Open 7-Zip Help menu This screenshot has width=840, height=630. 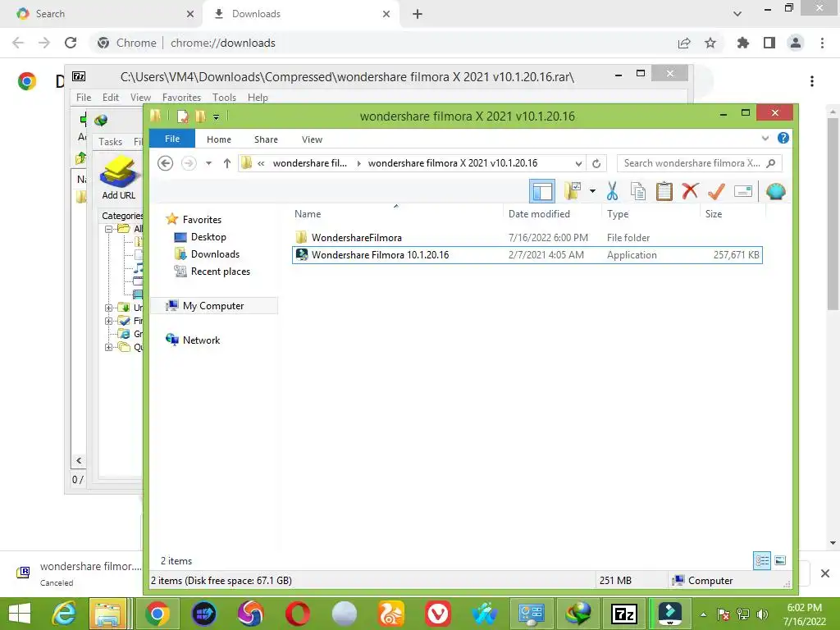[258, 98]
